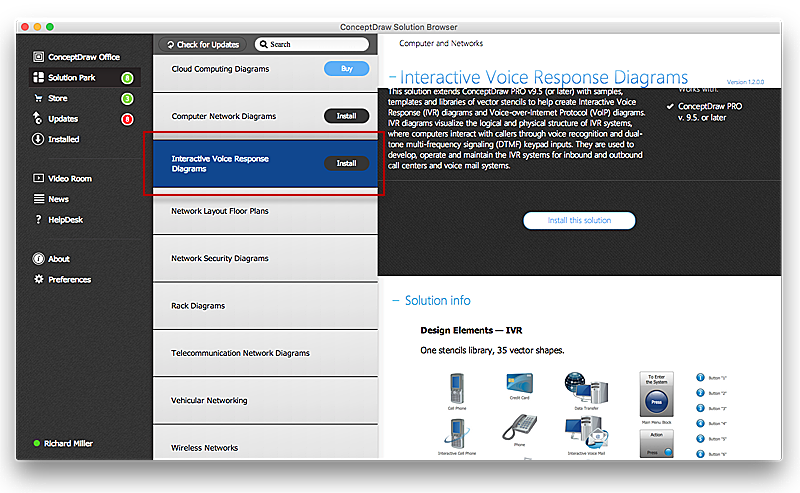Click green badge next to Solution Park
The height and width of the screenshot is (493, 800).
tap(127, 78)
